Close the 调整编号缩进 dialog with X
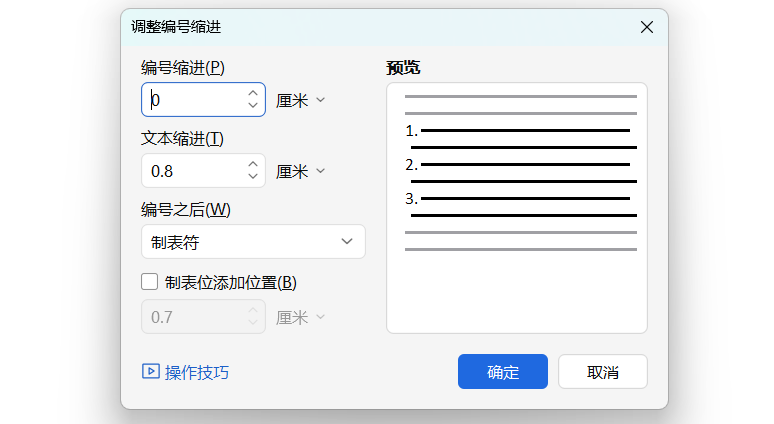This screenshot has height=424, width=774. (647, 27)
